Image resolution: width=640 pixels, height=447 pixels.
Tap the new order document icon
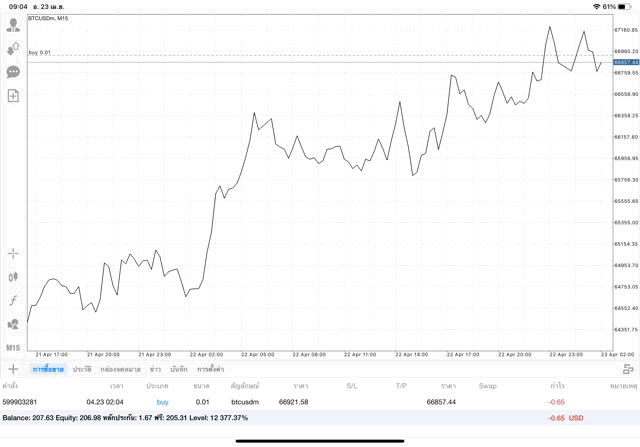click(x=13, y=96)
